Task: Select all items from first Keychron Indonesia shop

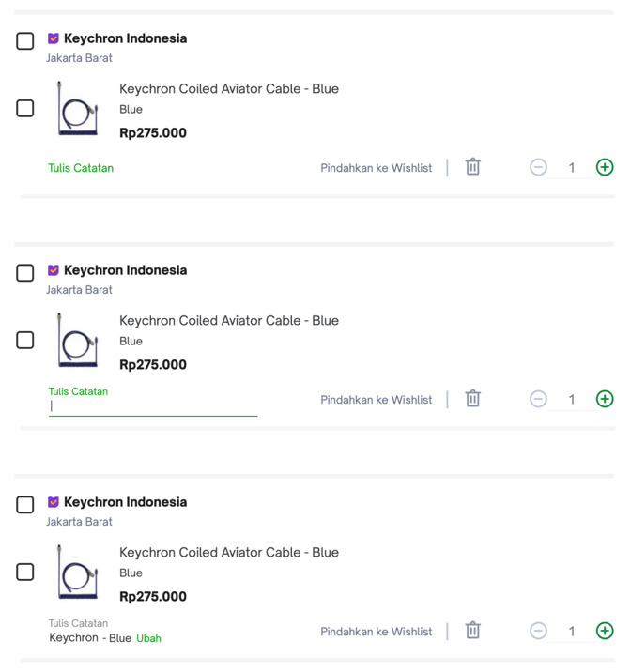Action: (x=24, y=41)
